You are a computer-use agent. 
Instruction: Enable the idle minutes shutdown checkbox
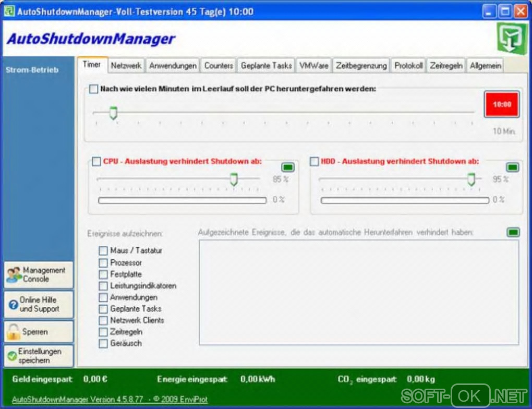[94, 89]
